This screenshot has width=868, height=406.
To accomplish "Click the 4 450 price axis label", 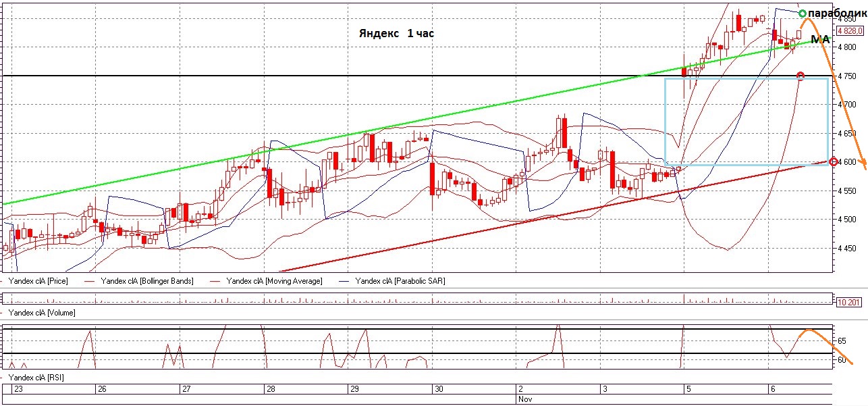I will 847,249.
